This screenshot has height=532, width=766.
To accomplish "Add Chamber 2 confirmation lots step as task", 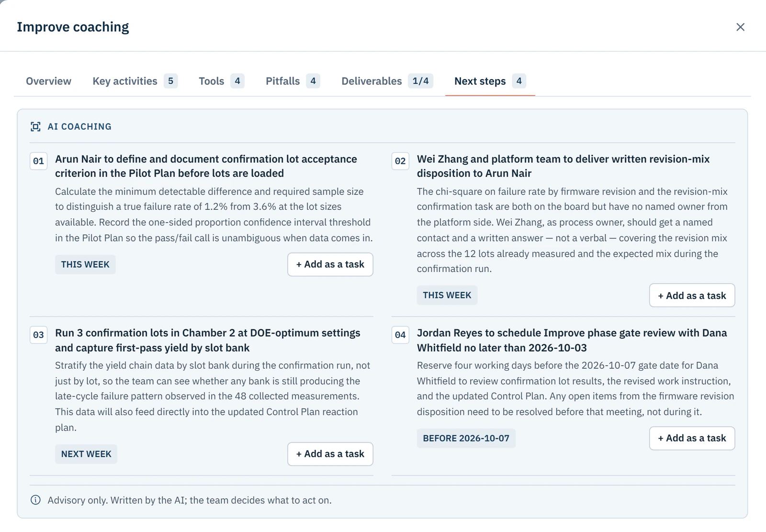I will tap(330, 454).
